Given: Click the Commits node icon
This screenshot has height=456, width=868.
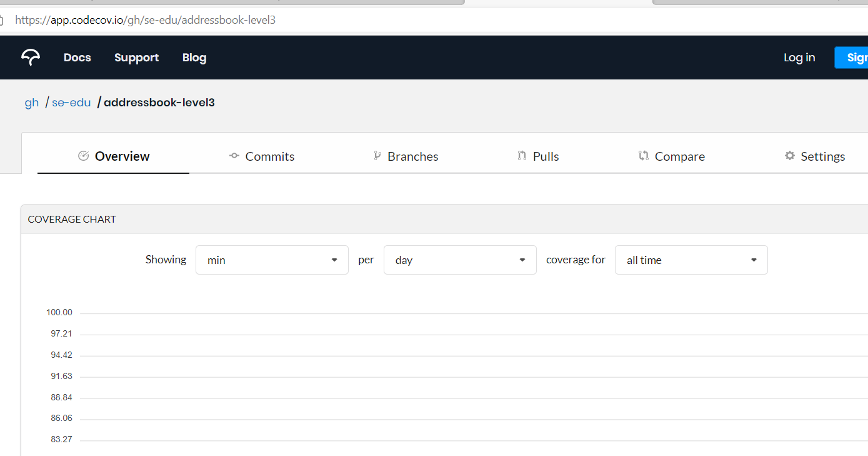Looking at the screenshot, I should 234,156.
